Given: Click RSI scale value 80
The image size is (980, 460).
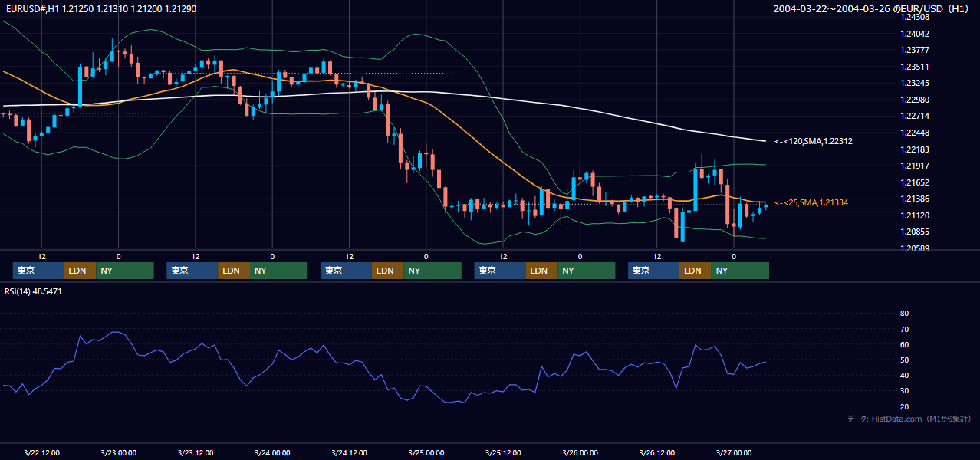Looking at the screenshot, I should pos(904,314).
